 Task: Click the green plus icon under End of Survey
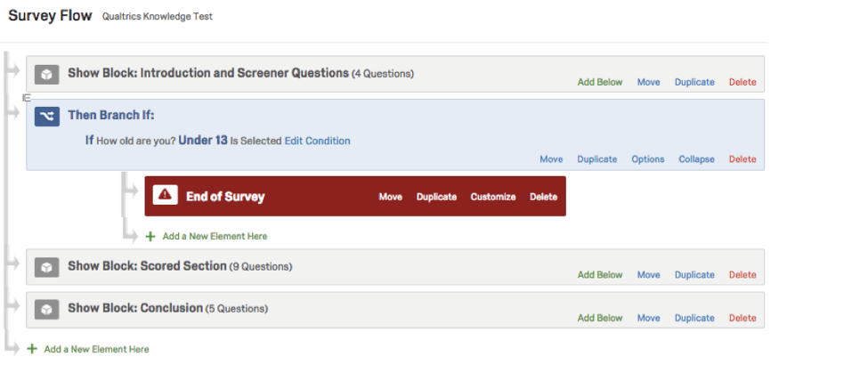(150, 236)
